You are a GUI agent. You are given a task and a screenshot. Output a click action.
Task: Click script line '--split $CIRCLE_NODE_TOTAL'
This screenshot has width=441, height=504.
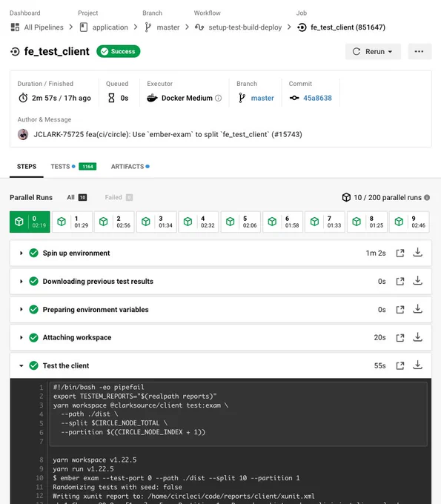coord(114,423)
